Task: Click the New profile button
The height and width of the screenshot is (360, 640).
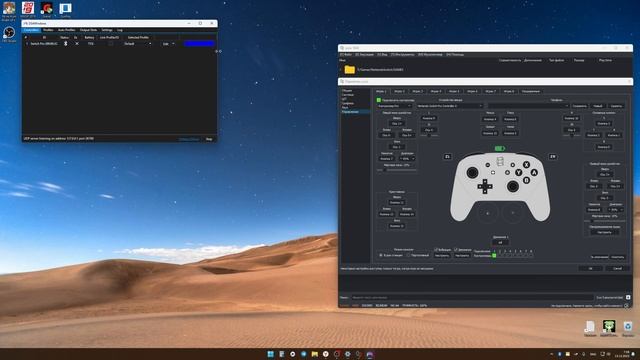Action: tap(598, 106)
